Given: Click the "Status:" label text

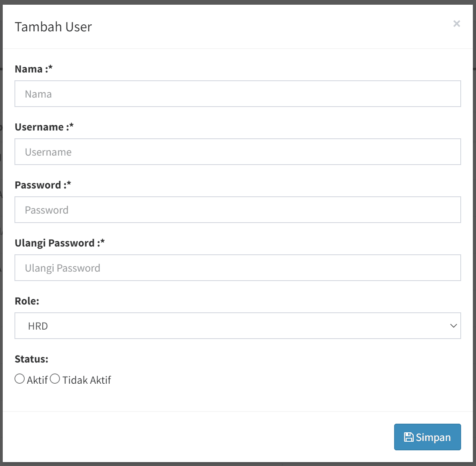Looking at the screenshot, I should 31,359.
